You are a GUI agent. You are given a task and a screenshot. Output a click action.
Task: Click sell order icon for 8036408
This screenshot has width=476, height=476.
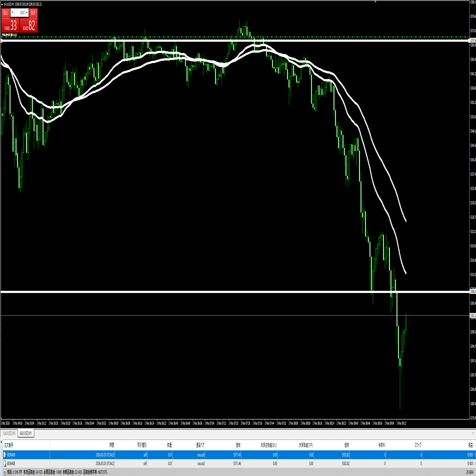click(5, 463)
